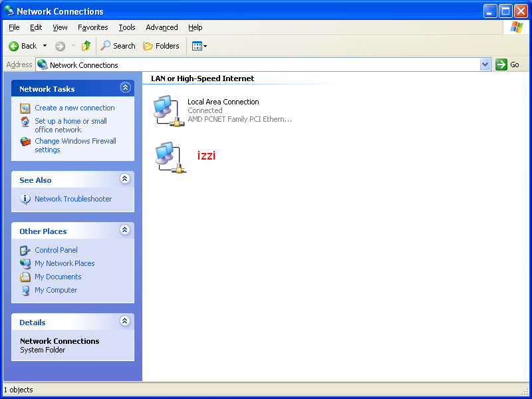Expand the Address bar dropdown arrow
532x399 pixels.
point(485,65)
